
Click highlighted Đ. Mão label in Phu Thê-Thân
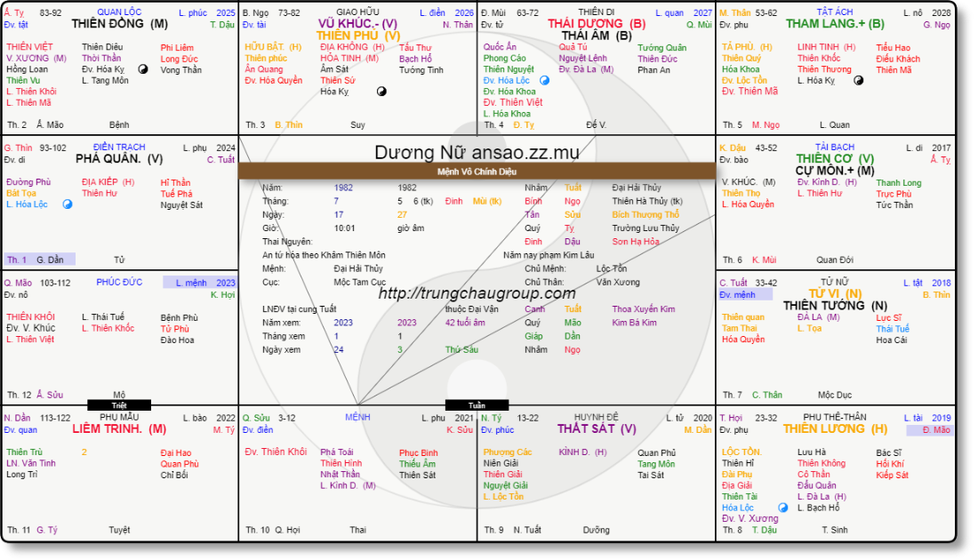tap(930, 430)
